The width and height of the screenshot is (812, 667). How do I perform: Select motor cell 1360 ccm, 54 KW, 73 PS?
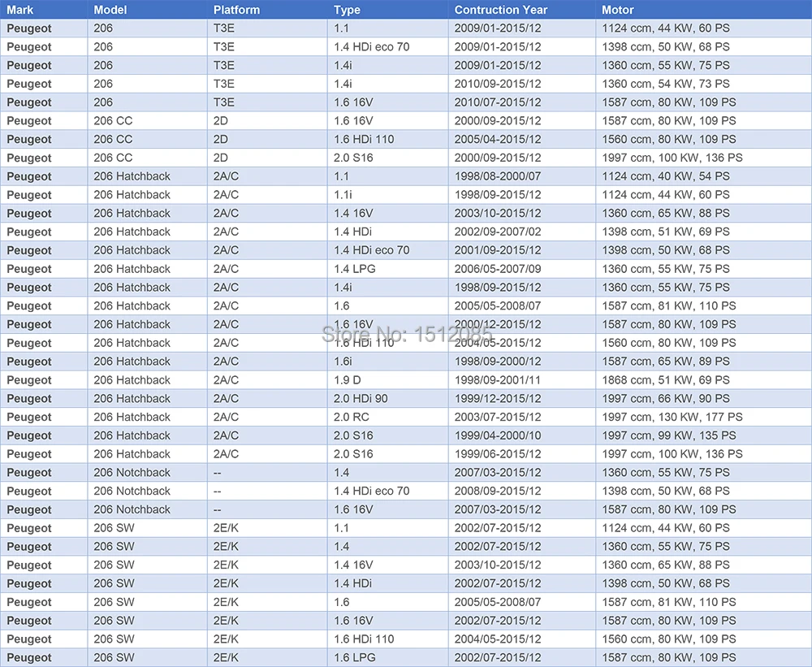(x=666, y=84)
